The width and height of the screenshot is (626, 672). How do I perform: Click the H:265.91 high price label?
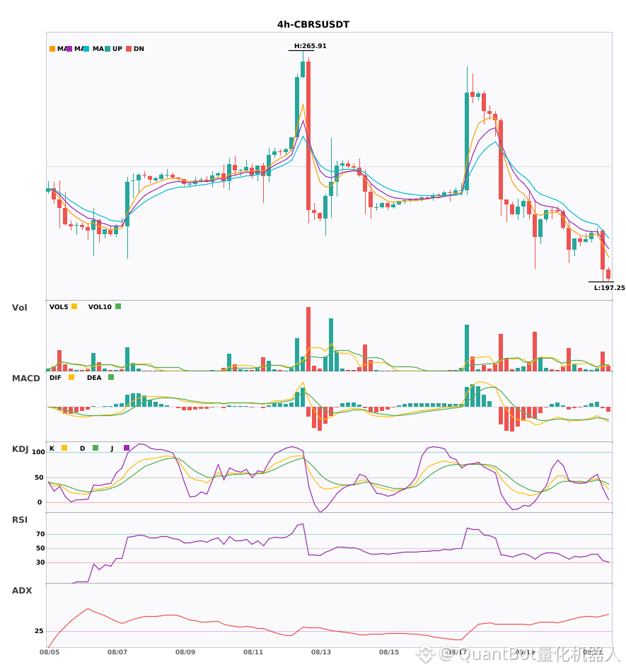click(311, 46)
